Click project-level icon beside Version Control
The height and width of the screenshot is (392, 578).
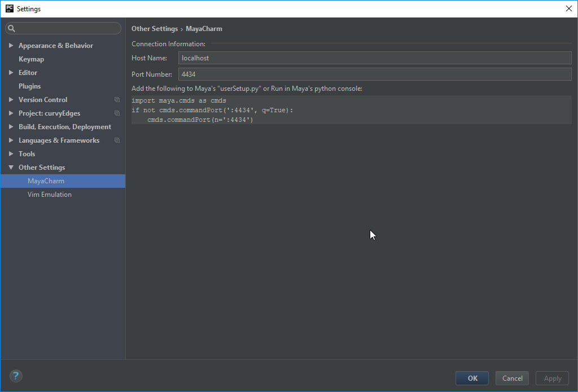coord(117,100)
